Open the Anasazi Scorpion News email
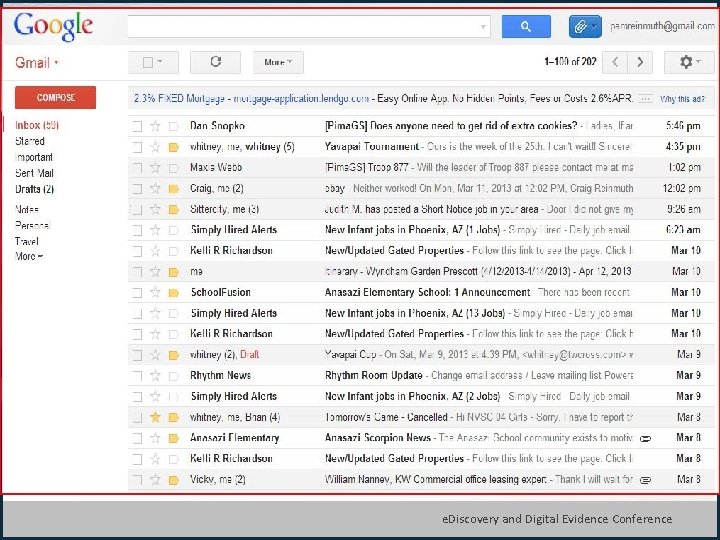 pyautogui.click(x=377, y=438)
